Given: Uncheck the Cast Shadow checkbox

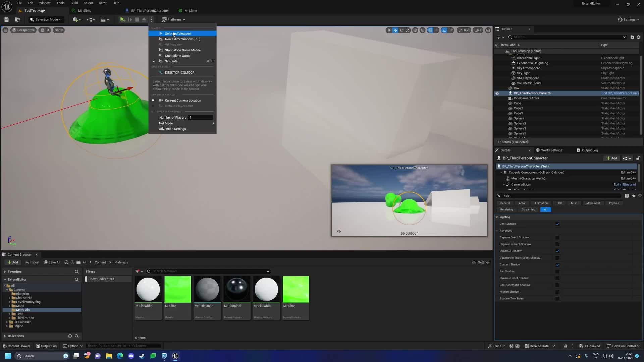Looking at the screenshot, I should click(x=557, y=224).
